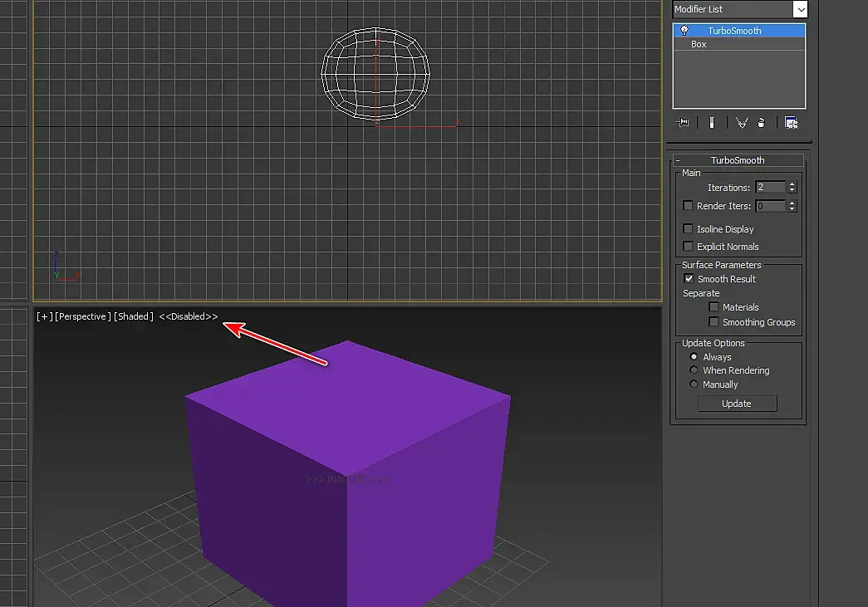Image resolution: width=868 pixels, height=607 pixels.
Task: Decrease Iterations with the down spinner
Action: click(792, 191)
